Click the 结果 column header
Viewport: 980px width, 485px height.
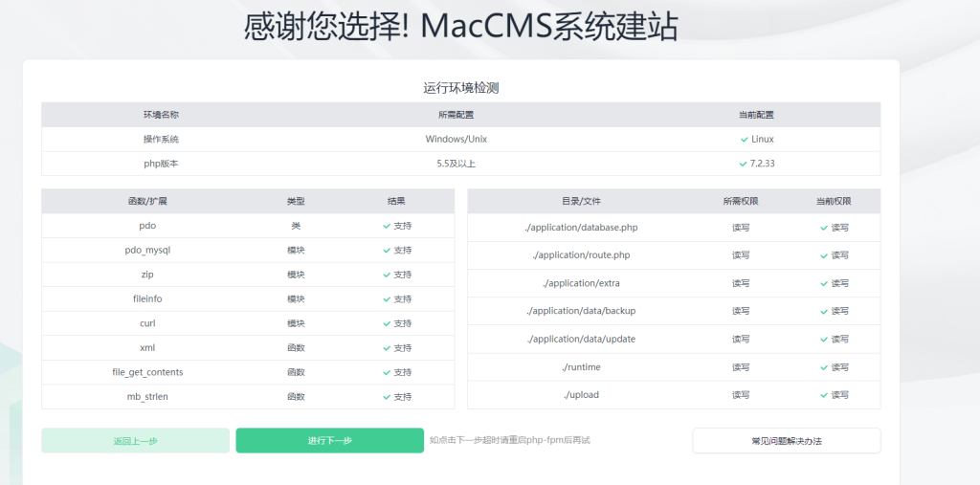pyautogui.click(x=396, y=201)
